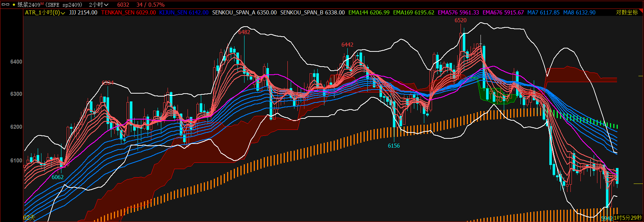Click the superscript M marker beside 纸浆2409

(42, 3)
